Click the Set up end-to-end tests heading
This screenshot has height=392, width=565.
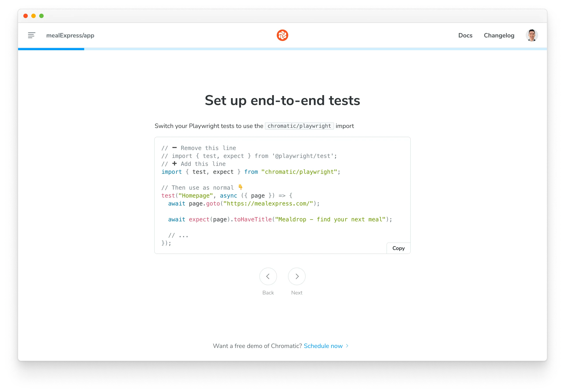282,100
